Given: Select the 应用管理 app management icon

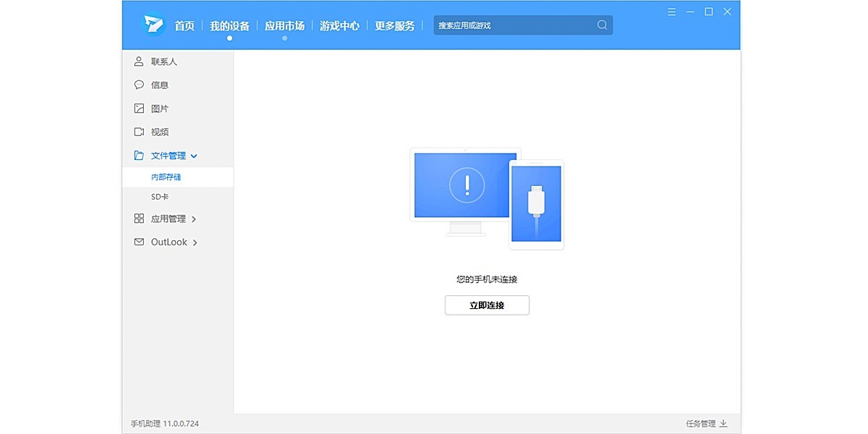Looking at the screenshot, I should click(x=138, y=218).
